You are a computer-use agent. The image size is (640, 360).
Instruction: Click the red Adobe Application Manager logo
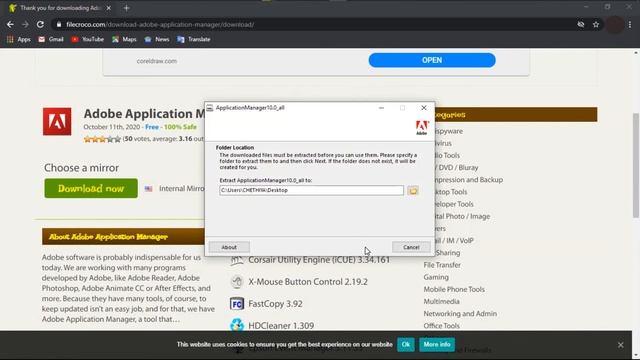(57, 121)
